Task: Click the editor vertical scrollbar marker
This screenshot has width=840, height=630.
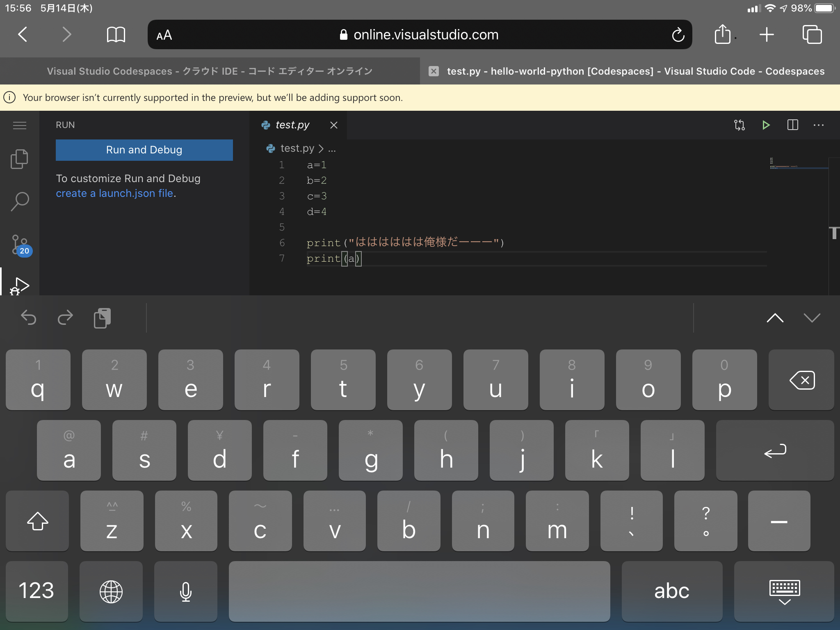Action: (834, 233)
